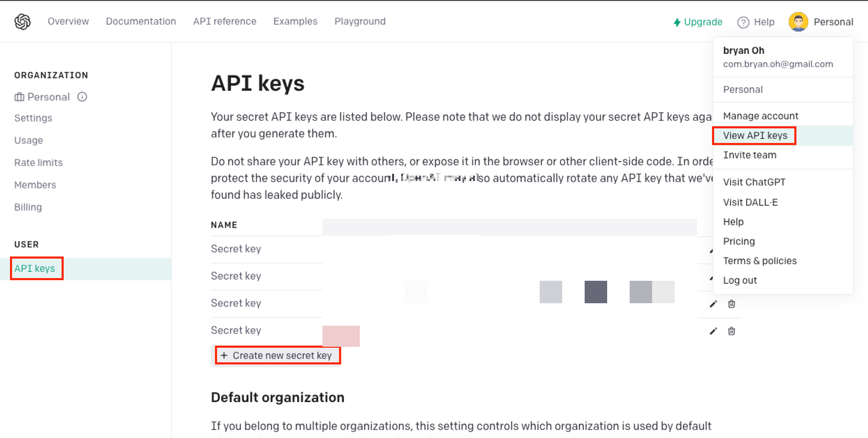Screen dimensions: 868x438
Task: Choose Terms & policies from menu
Action: point(783,261)
